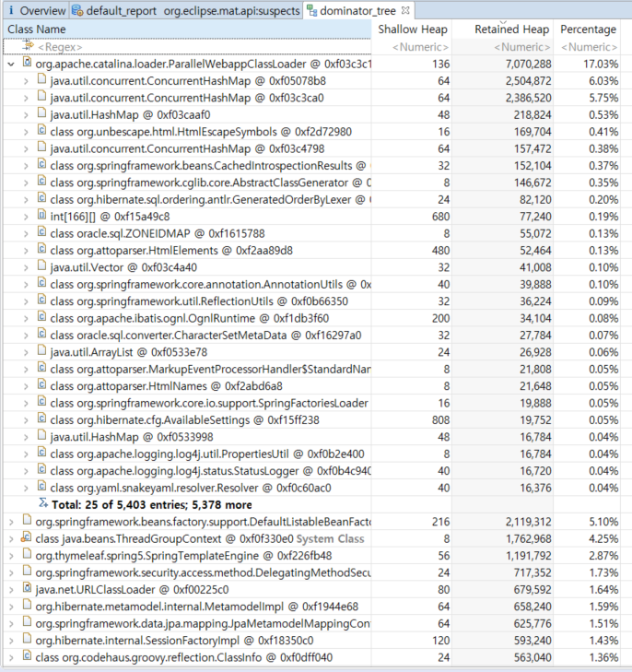
Task: Select the hibernate MetamodelImpl row
Action: coord(311,607)
